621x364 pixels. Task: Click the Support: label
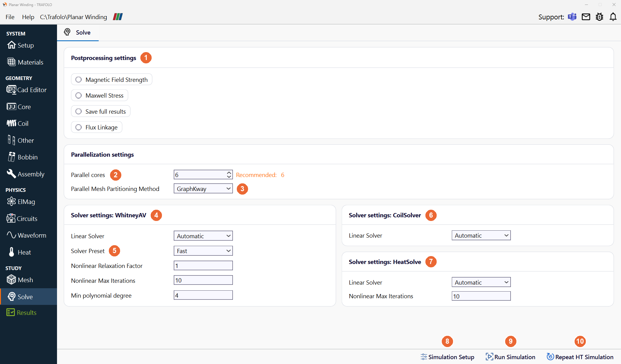551,17
